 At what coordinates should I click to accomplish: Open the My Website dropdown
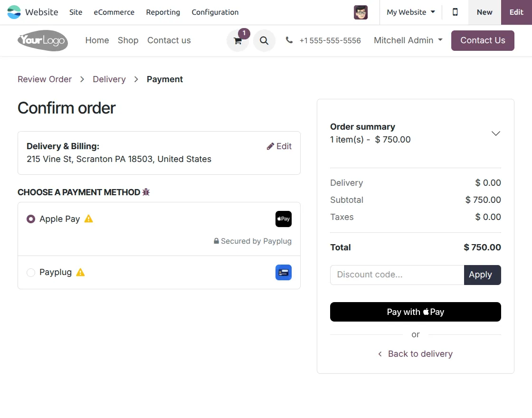410,12
